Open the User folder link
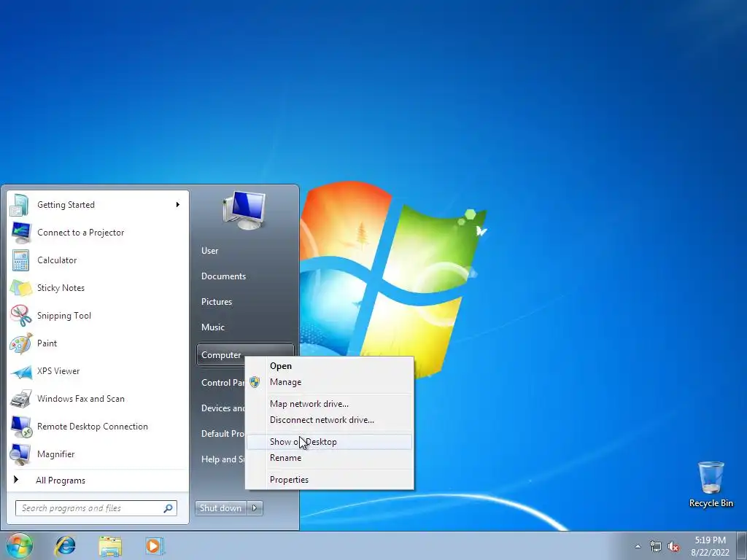 pyautogui.click(x=245, y=251)
